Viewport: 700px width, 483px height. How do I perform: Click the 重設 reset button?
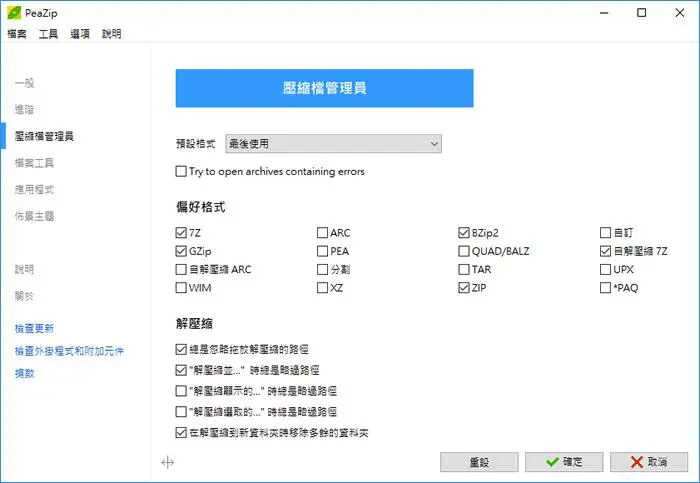pos(479,462)
